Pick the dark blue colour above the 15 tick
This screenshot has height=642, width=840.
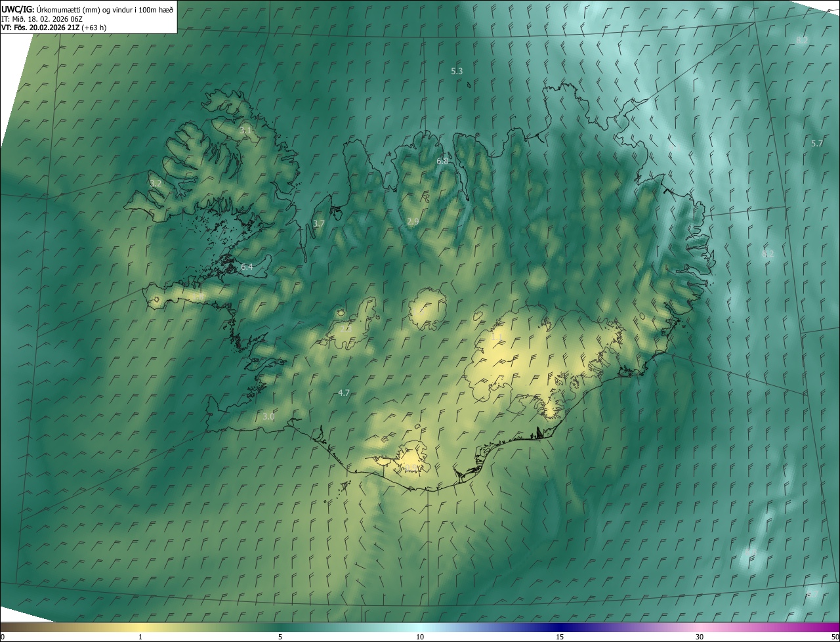click(560, 627)
